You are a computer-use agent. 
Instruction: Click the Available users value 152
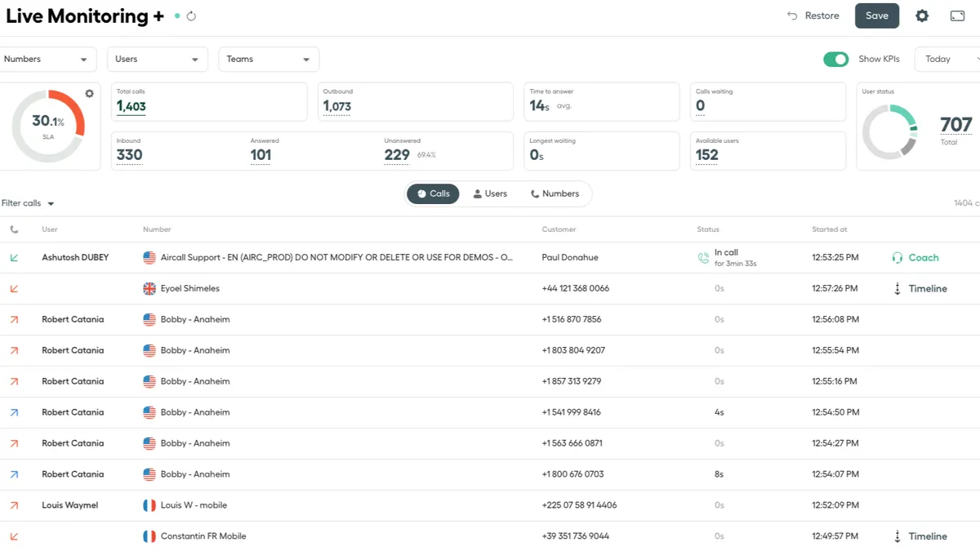click(x=707, y=155)
